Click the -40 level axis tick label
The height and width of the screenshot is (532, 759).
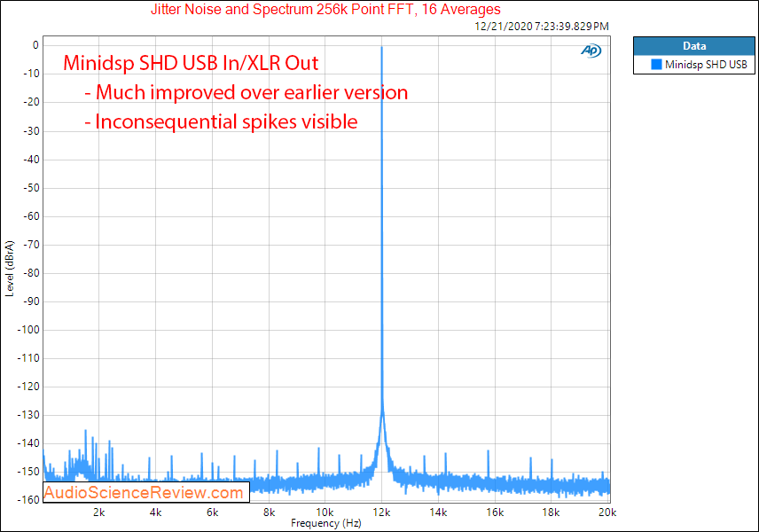point(31,160)
